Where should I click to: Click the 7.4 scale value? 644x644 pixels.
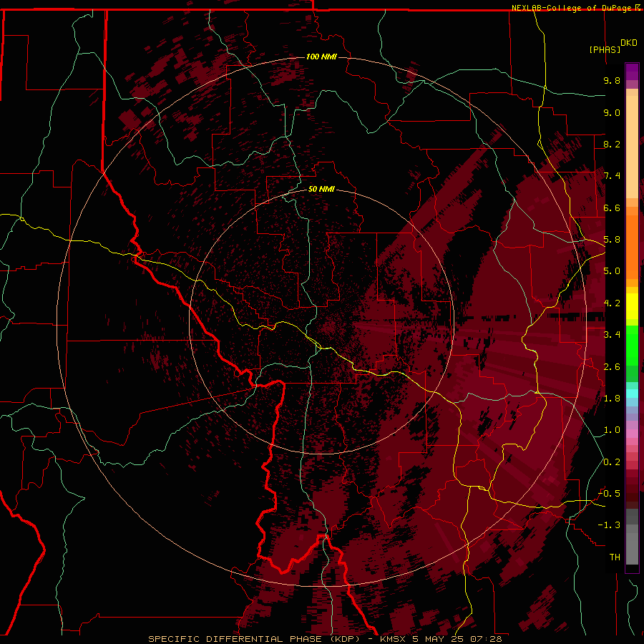click(x=612, y=176)
